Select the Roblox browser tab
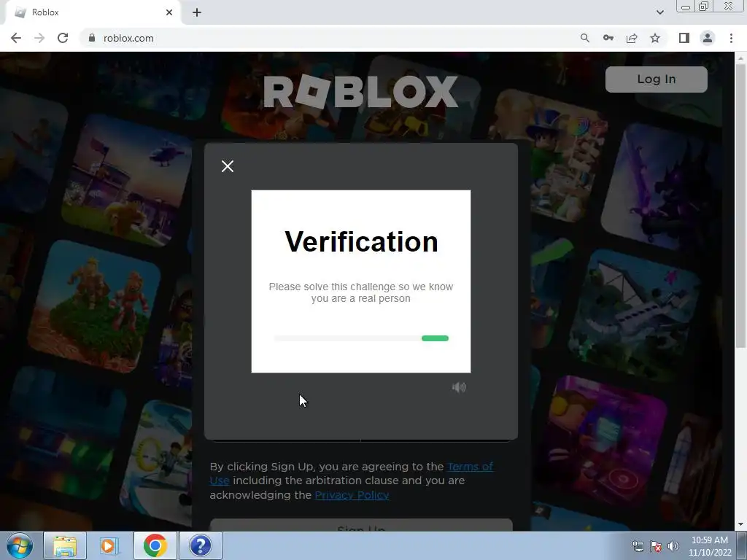This screenshot has height=560, width=747. coord(93,12)
